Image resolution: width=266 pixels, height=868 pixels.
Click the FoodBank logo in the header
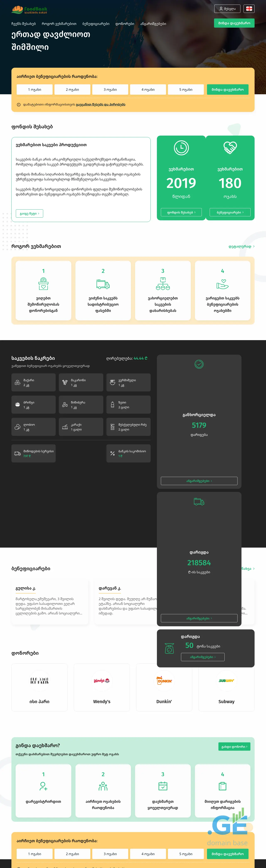coord(29,10)
